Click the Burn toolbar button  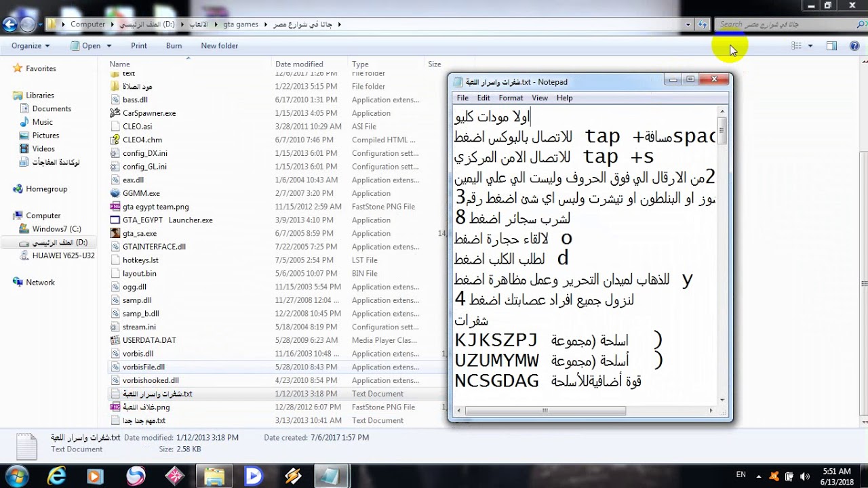pyautogui.click(x=174, y=45)
